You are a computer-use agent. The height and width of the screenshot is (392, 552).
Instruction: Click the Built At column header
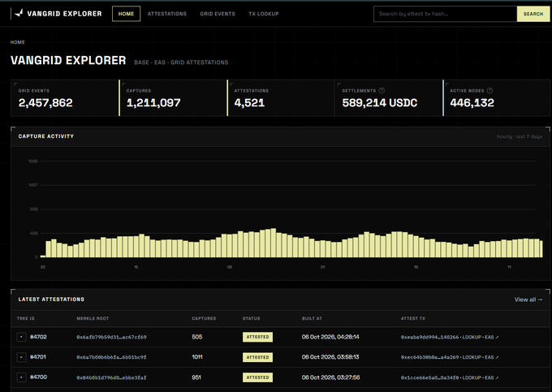point(312,318)
